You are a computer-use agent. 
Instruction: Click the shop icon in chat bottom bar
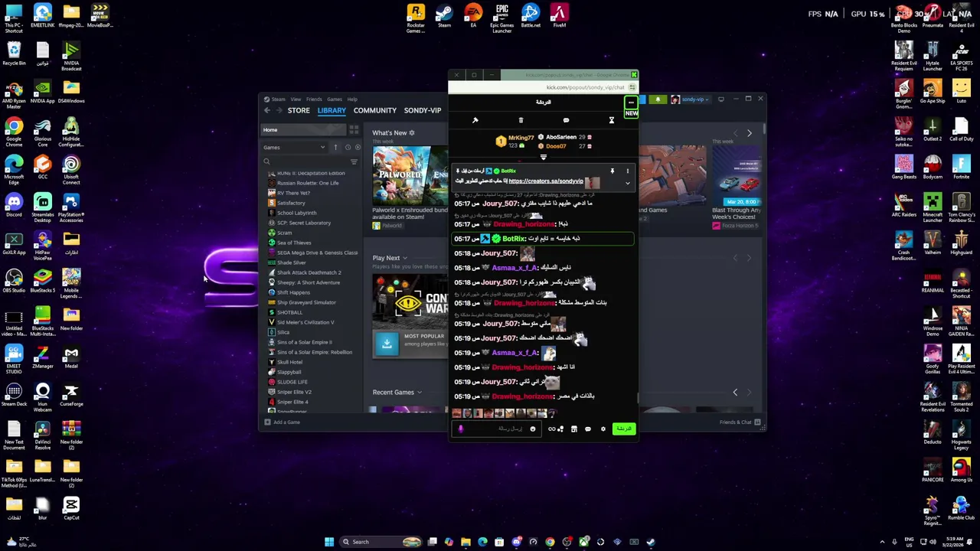(x=573, y=429)
